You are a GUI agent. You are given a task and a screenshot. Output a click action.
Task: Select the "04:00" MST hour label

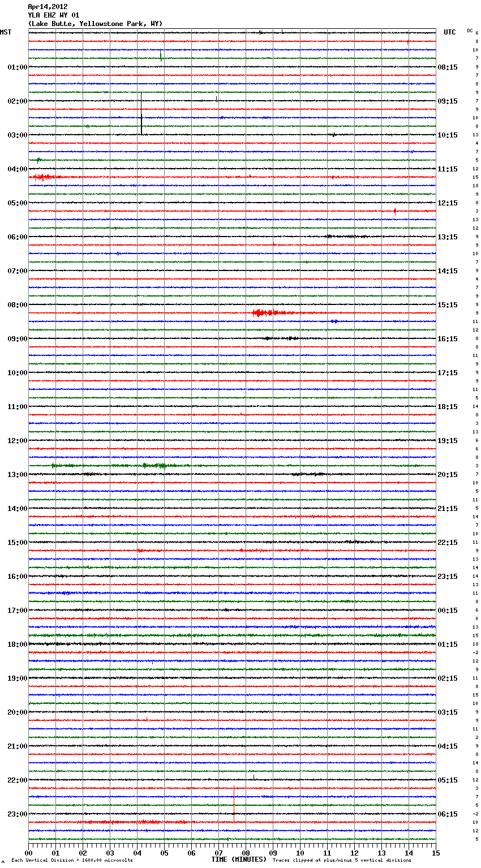click(18, 169)
